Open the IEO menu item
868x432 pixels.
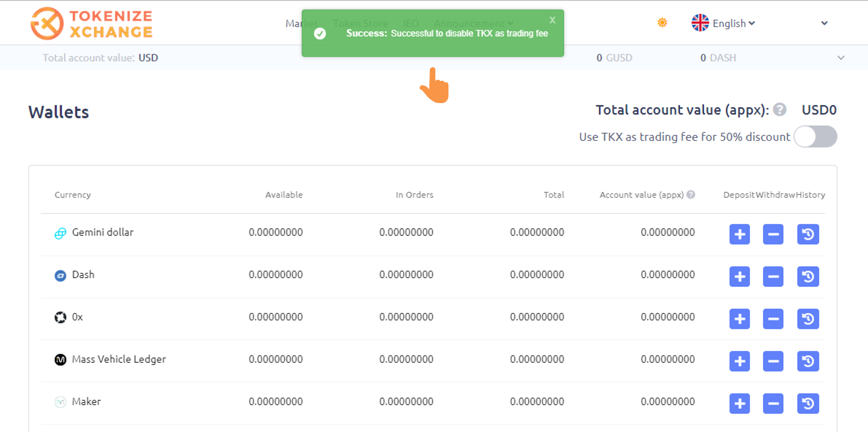coord(411,23)
